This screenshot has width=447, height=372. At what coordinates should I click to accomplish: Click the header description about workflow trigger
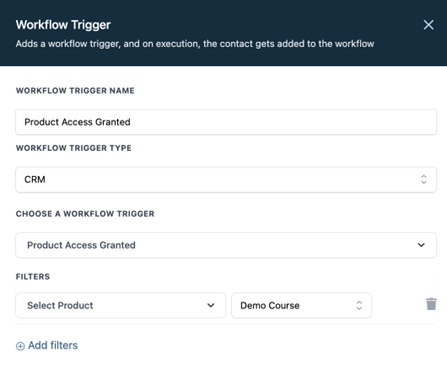click(195, 44)
